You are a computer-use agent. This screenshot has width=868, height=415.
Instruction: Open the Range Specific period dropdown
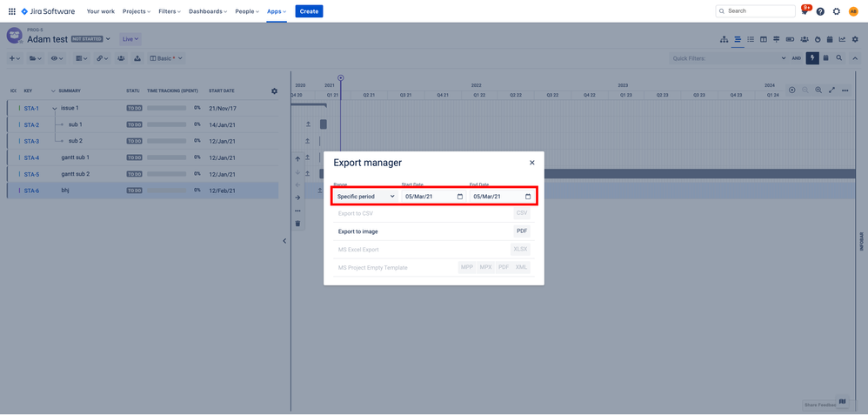tap(366, 196)
